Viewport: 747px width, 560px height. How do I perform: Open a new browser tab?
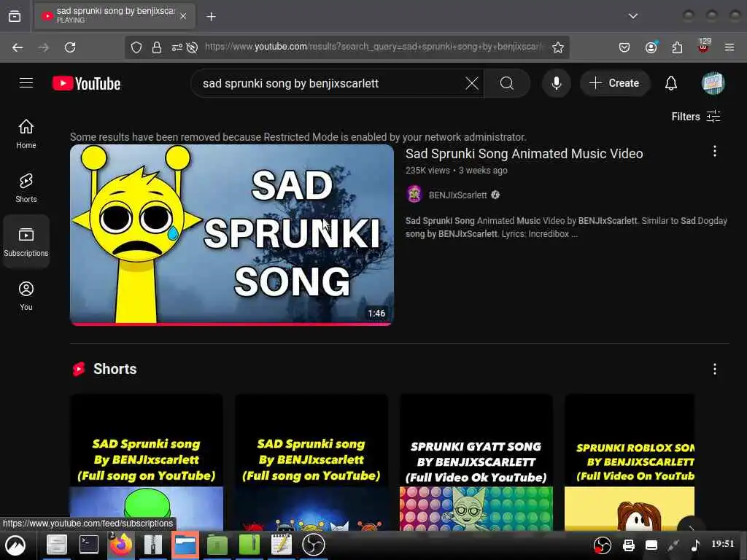point(211,17)
